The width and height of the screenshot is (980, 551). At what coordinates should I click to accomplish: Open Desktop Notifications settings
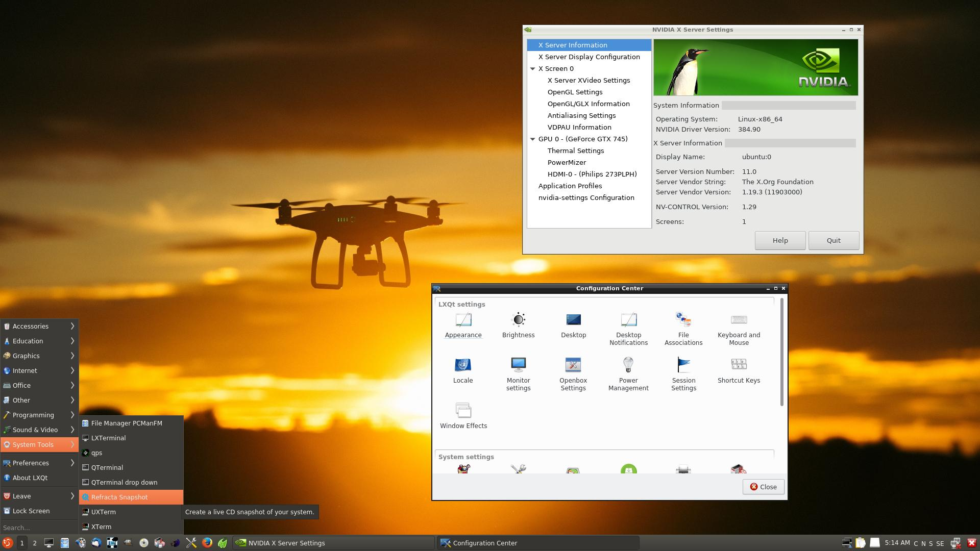pyautogui.click(x=628, y=329)
